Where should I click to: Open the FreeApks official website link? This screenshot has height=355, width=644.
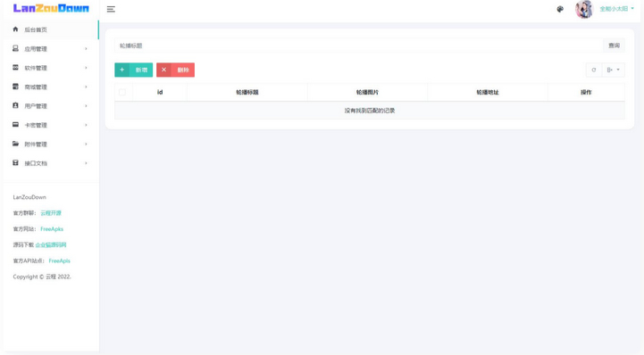pos(52,228)
